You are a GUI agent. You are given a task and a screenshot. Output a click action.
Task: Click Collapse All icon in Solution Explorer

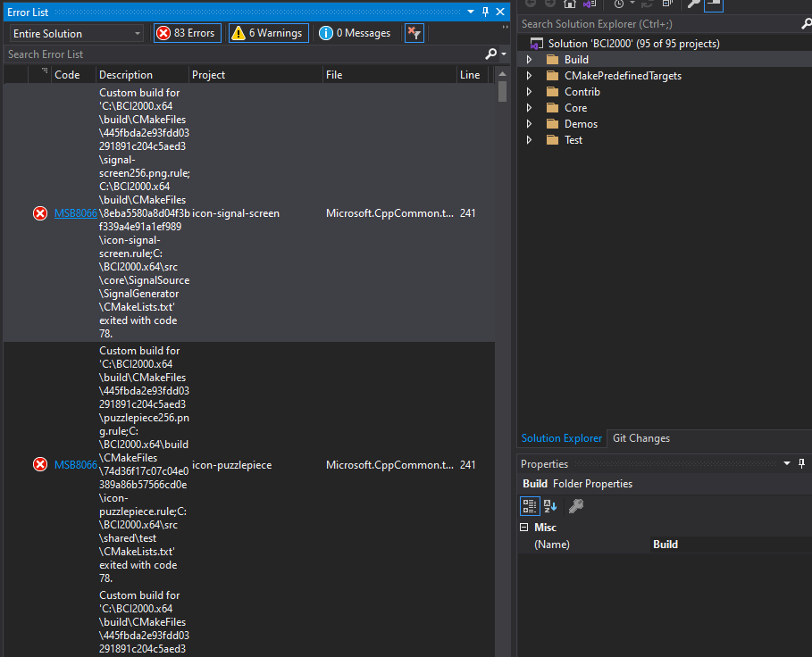click(667, 4)
